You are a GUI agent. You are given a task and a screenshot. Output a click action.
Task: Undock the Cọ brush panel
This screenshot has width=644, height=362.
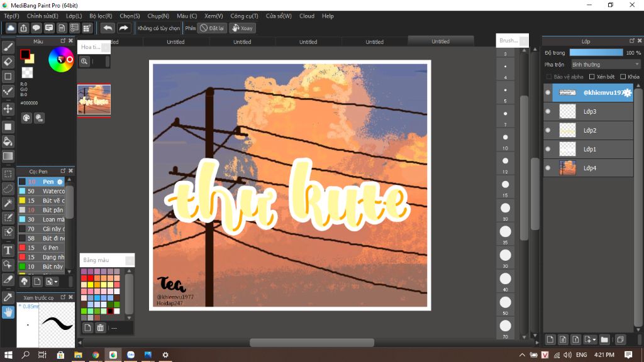(63, 171)
